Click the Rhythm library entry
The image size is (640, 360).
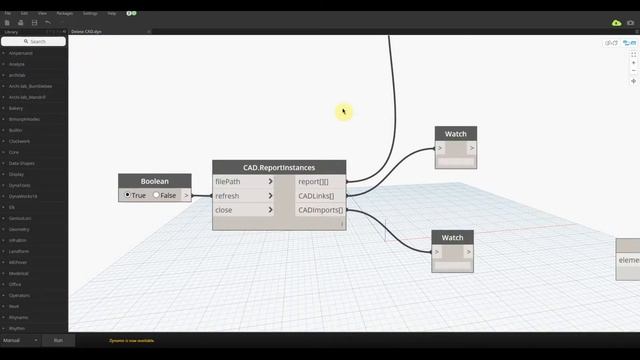[x=17, y=329]
